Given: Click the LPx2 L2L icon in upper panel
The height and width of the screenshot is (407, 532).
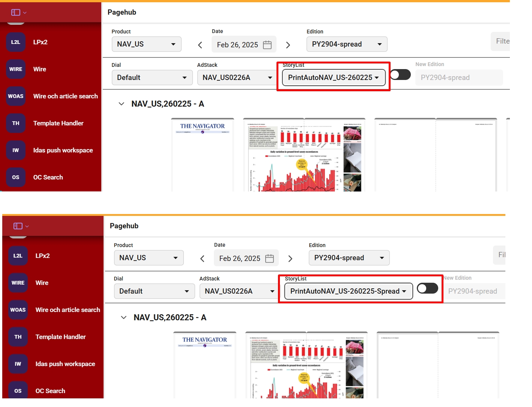Looking at the screenshot, I should click(15, 42).
